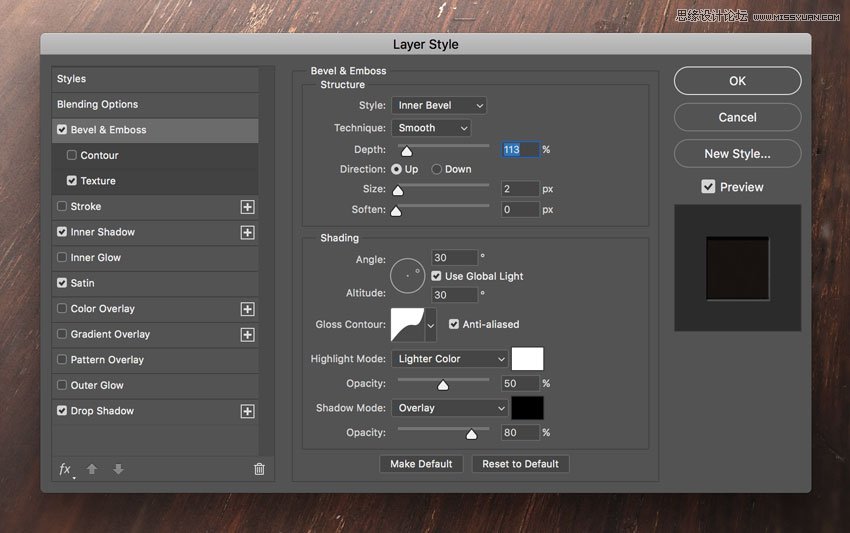
Task: Open the Highlight Mode dropdown
Action: 450,359
